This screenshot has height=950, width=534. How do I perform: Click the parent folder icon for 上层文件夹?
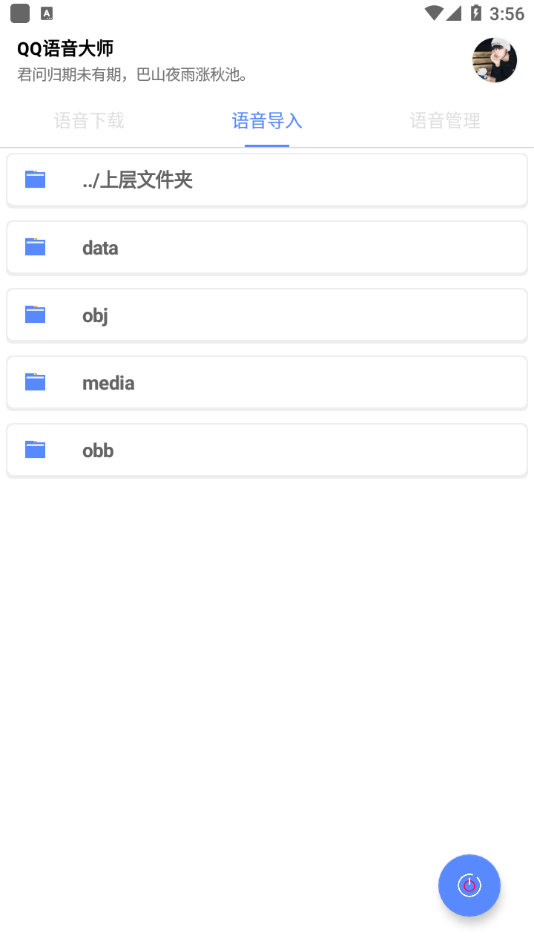click(35, 179)
